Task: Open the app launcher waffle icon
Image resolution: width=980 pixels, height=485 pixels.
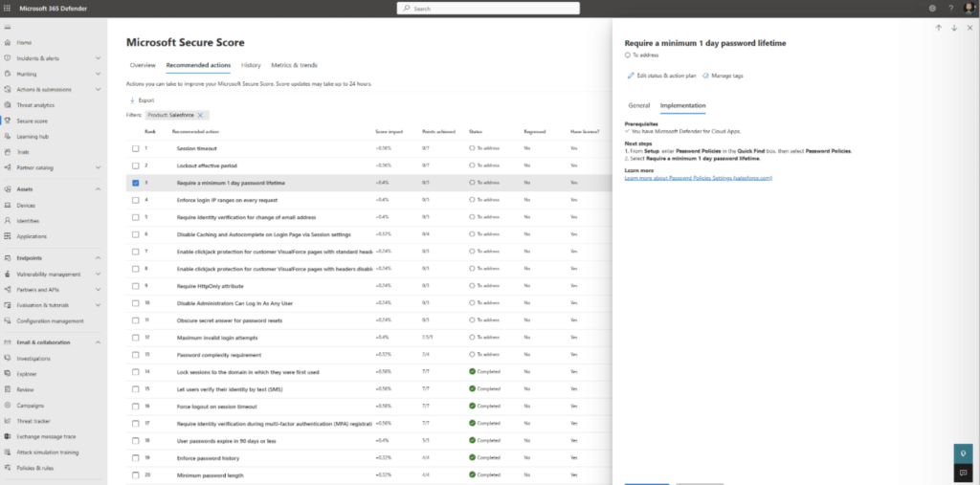Action: click(8, 8)
